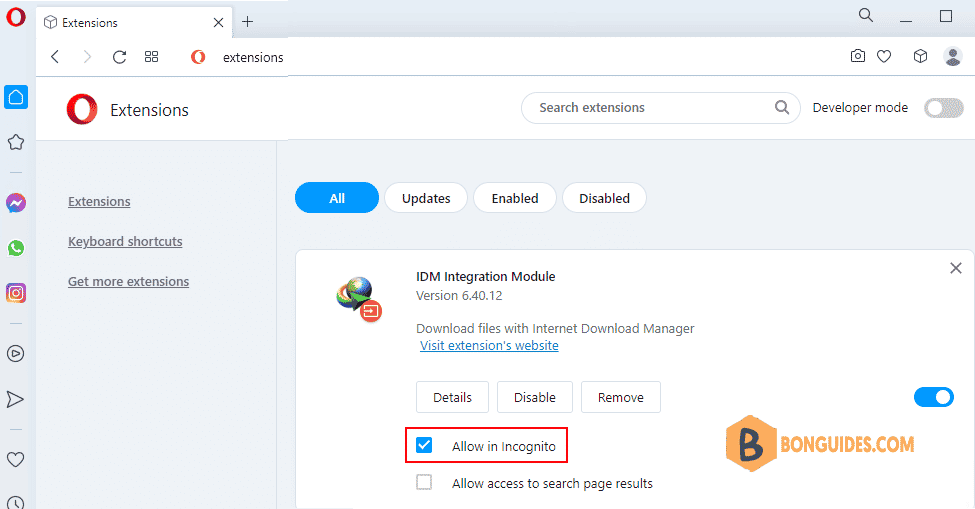Go back with the back arrow
Image resolution: width=975 pixels, height=509 pixels.
click(x=55, y=57)
